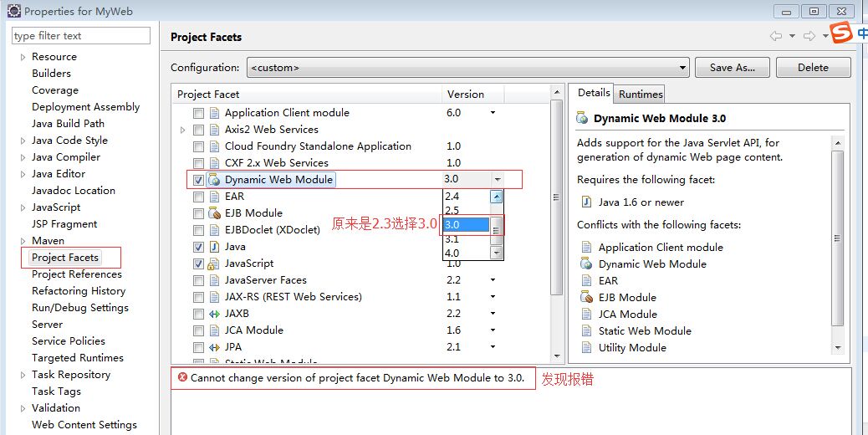Click the Axis2 Web Services facet icon
Image resolution: width=868 pixels, height=435 pixels.
pos(214,130)
